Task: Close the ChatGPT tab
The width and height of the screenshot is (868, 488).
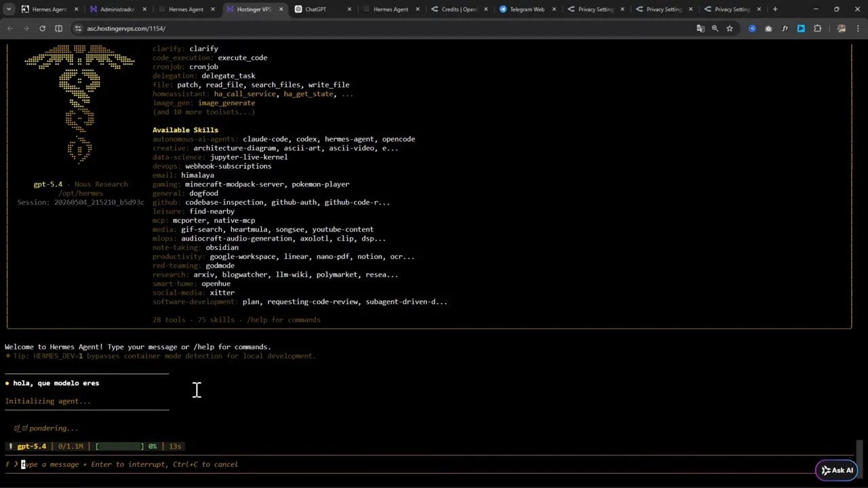Action: (349, 9)
